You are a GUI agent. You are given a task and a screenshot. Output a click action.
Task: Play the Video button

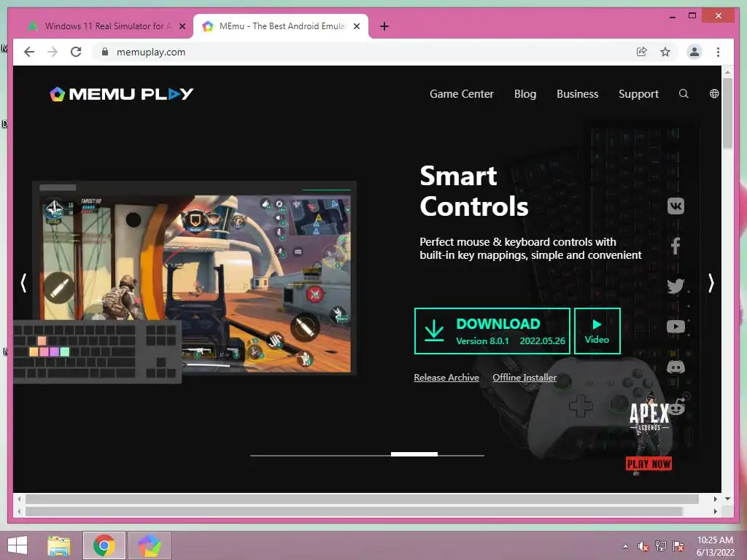(x=597, y=331)
